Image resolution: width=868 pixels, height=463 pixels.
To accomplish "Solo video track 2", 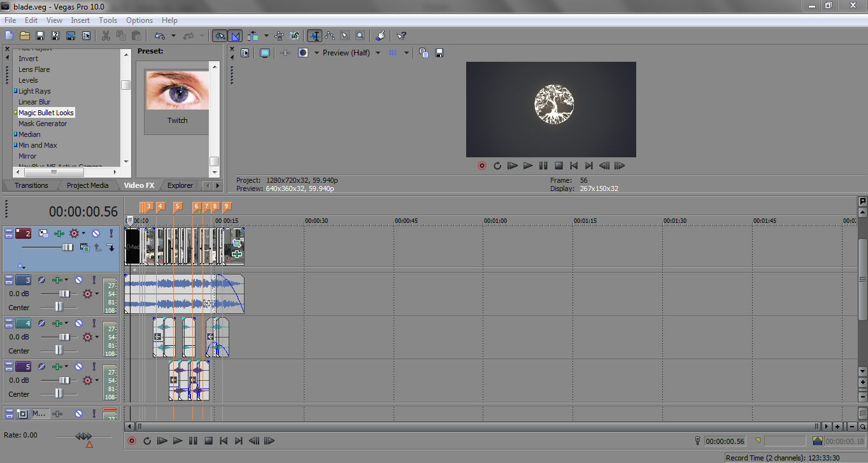I will point(111,234).
